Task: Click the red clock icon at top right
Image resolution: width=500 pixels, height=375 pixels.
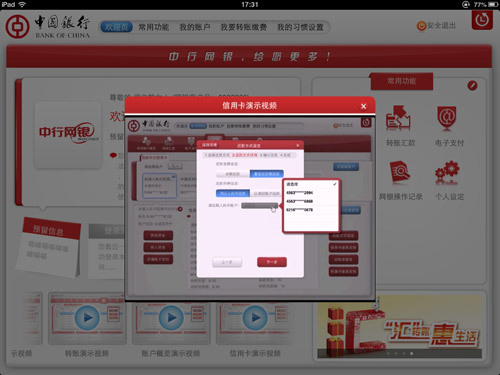Action: (482, 20)
